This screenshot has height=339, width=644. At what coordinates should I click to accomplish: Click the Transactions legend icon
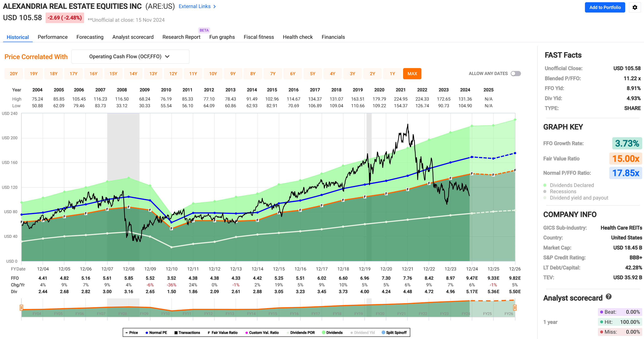pyautogui.click(x=176, y=333)
